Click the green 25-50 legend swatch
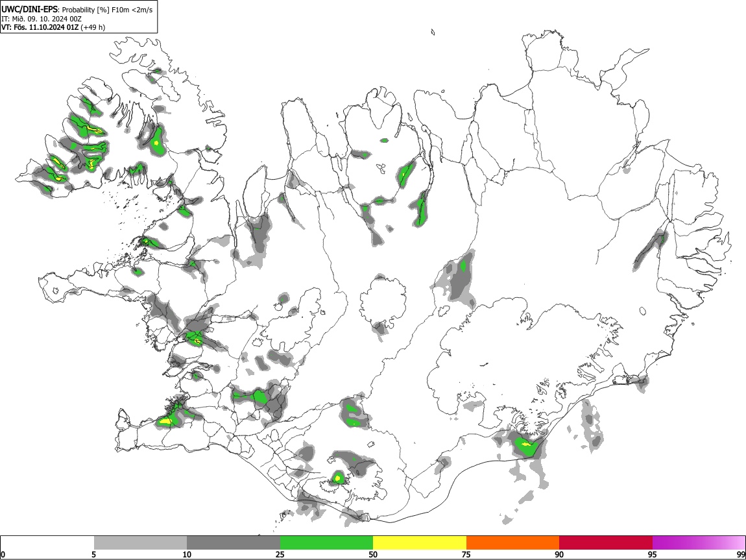The width and height of the screenshot is (746, 560). (x=326, y=543)
